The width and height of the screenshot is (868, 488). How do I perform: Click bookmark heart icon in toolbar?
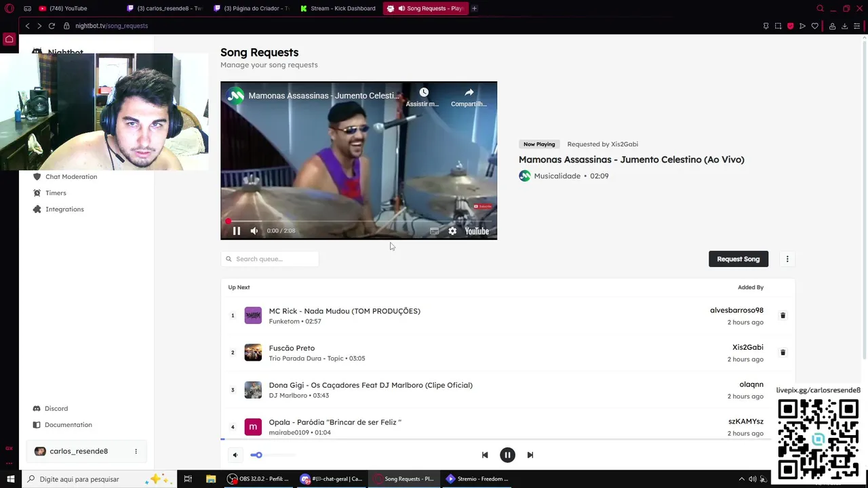(x=814, y=26)
